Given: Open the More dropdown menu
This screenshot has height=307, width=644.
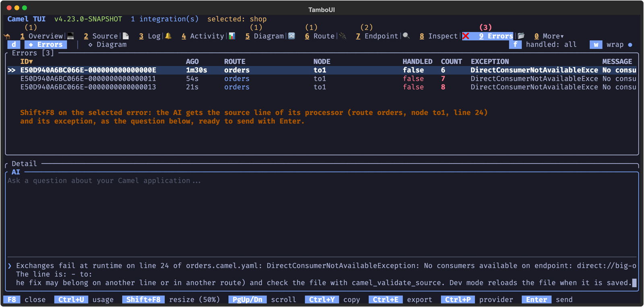Looking at the screenshot, I should point(549,36).
